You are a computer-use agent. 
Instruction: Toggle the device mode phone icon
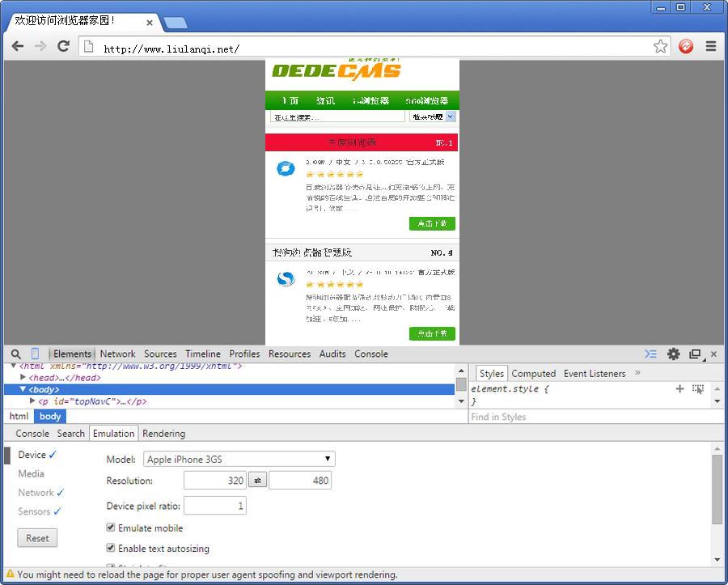coord(35,354)
